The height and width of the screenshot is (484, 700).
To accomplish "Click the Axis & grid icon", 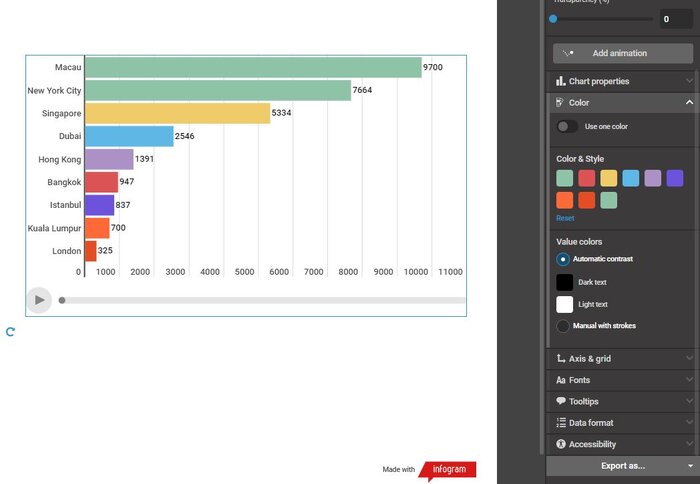I will coord(561,359).
